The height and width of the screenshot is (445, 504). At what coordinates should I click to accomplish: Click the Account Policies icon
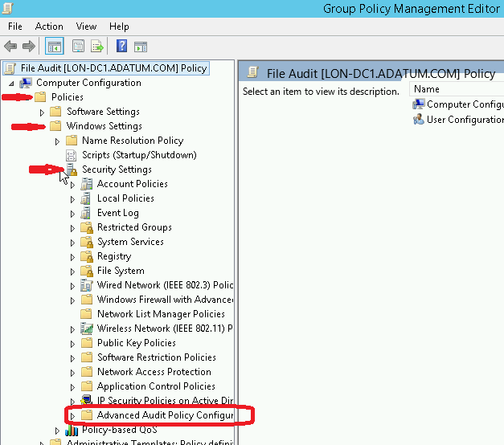pyautogui.click(x=87, y=184)
